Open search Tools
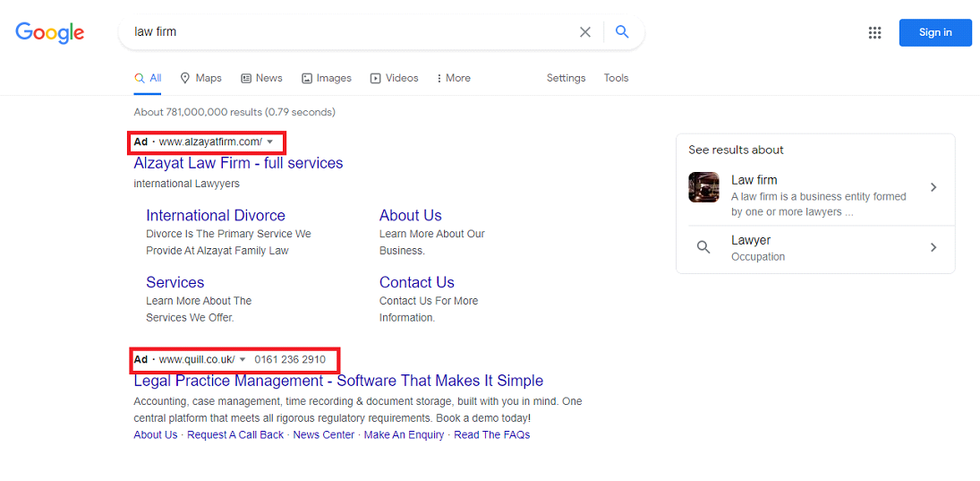 [x=617, y=78]
